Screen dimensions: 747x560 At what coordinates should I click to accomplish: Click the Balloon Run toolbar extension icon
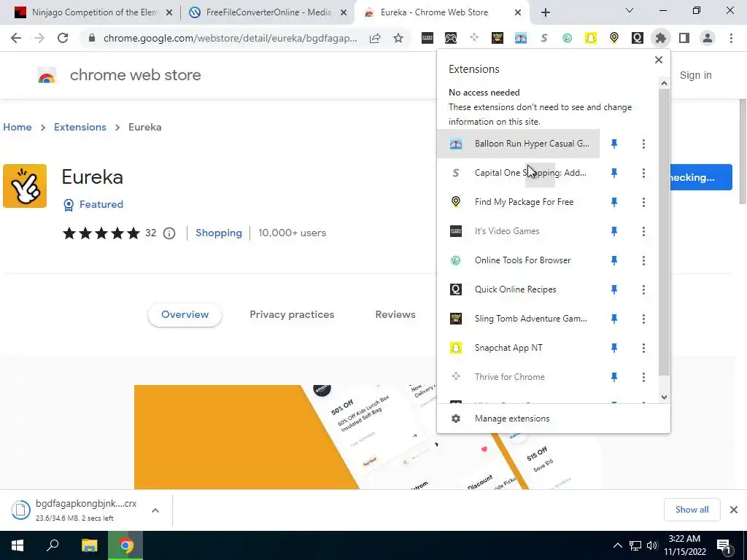pyautogui.click(x=521, y=38)
